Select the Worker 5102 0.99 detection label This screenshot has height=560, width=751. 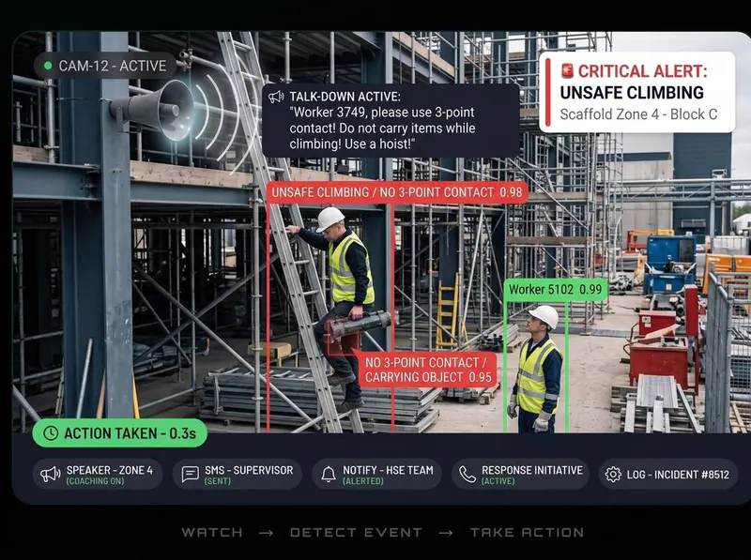(556, 290)
